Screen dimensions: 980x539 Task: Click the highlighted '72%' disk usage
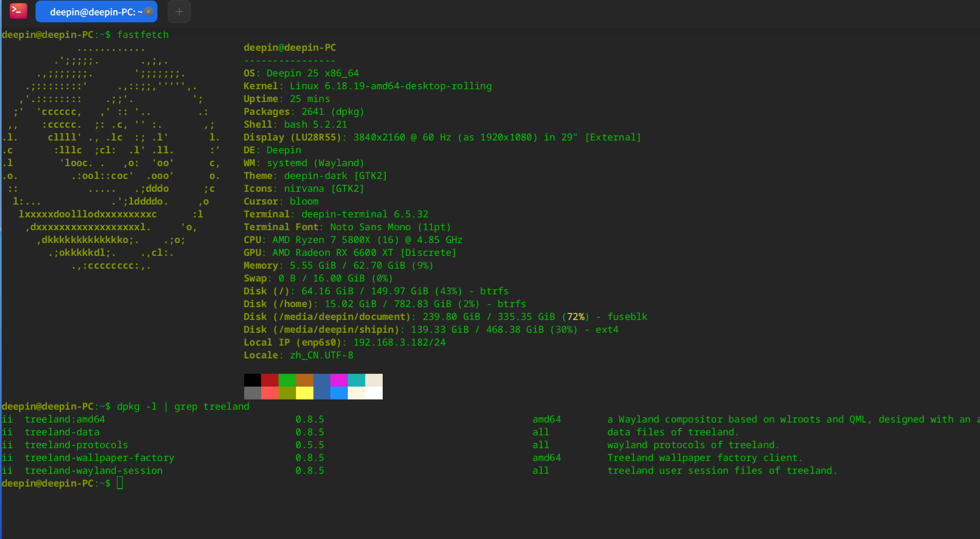(x=576, y=317)
